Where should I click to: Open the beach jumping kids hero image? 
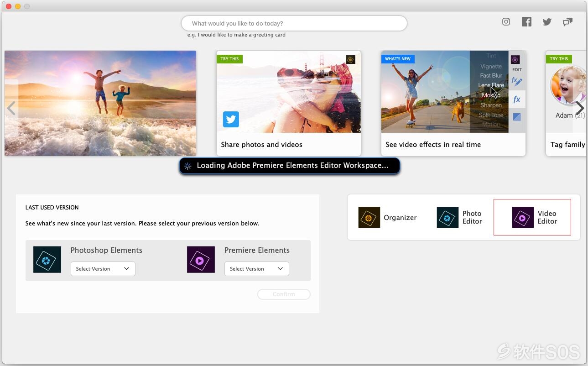100,103
